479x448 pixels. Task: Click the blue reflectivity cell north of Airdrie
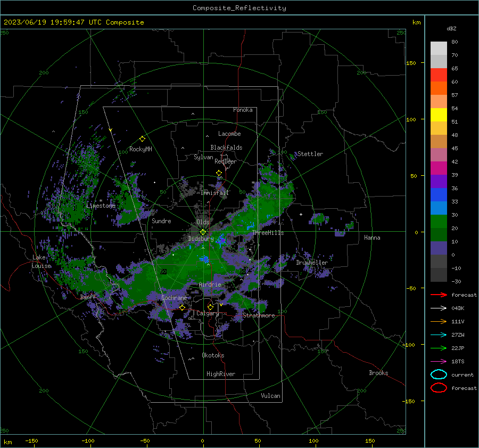[204, 259]
